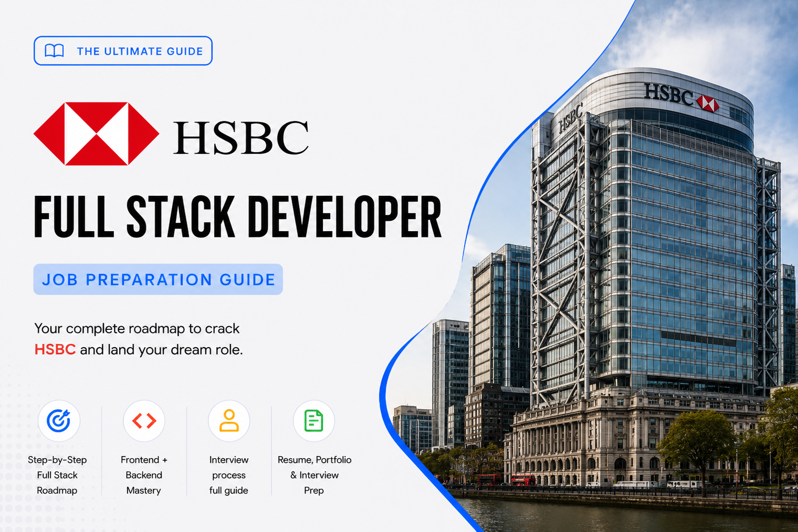798x532 pixels.
Task: Click 'Resume, Portfolio & Interview Prep' caption
Action: click(x=314, y=475)
